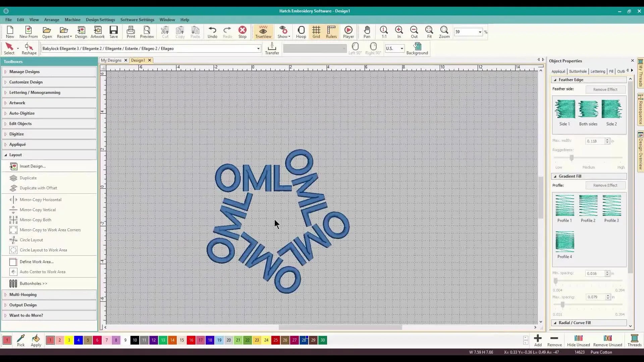Click Hide Unused colors icon
The width and height of the screenshot is (644, 362).
[x=578, y=341]
